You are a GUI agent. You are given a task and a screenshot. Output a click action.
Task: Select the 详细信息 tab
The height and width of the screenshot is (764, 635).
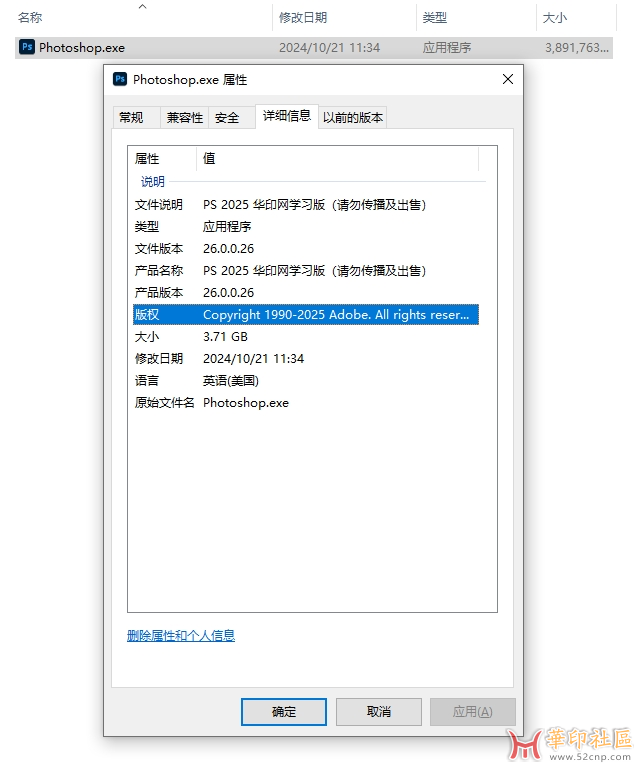tap(287, 116)
